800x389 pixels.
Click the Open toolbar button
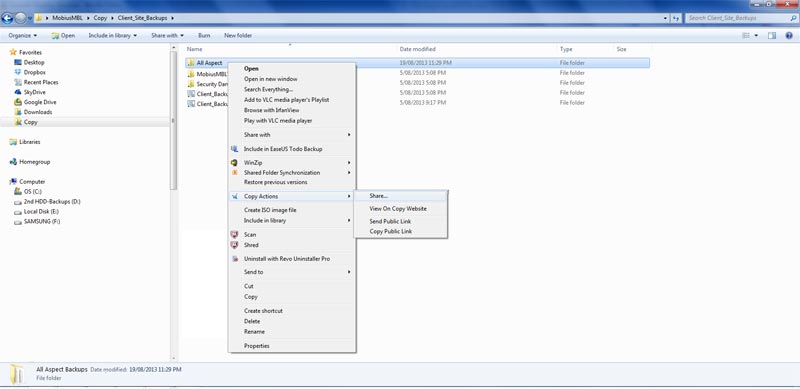pyautogui.click(x=63, y=36)
